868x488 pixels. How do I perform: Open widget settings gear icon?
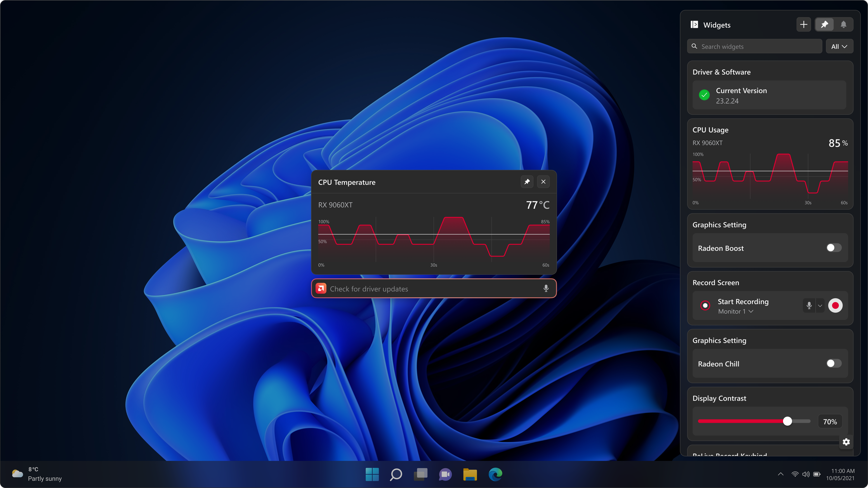click(846, 442)
